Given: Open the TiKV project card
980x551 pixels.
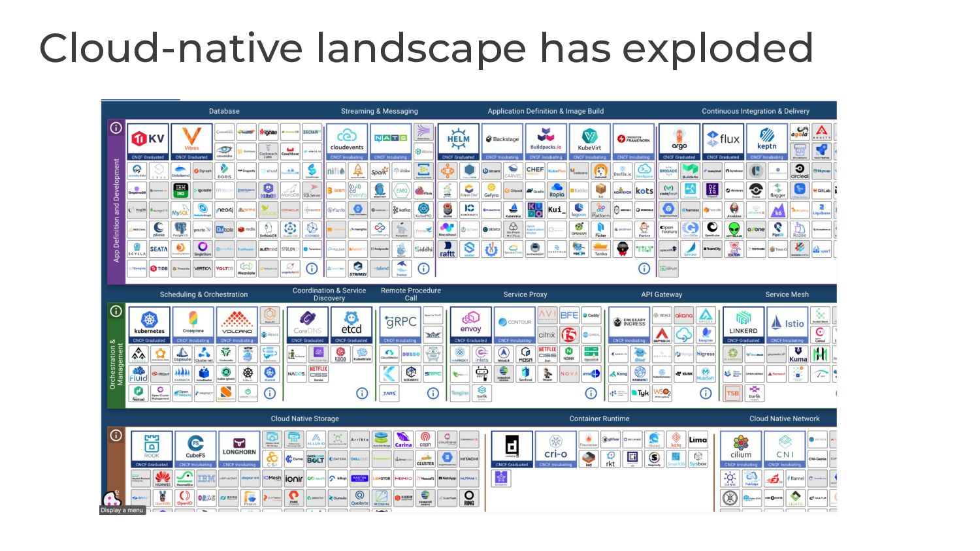Looking at the screenshot, I should click(148, 142).
